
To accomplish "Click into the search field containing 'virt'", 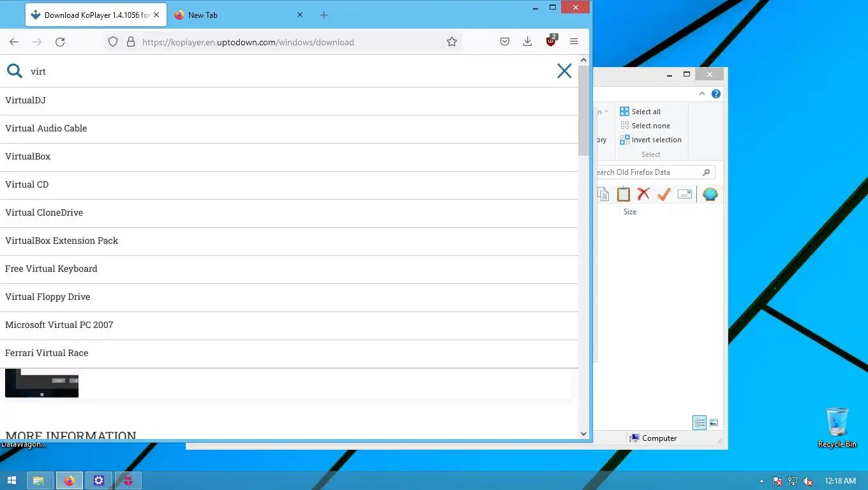I will (287, 71).
